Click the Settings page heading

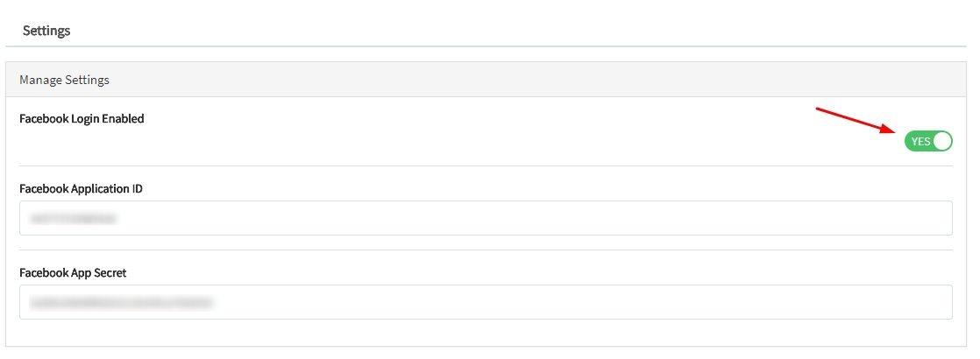[x=46, y=31]
